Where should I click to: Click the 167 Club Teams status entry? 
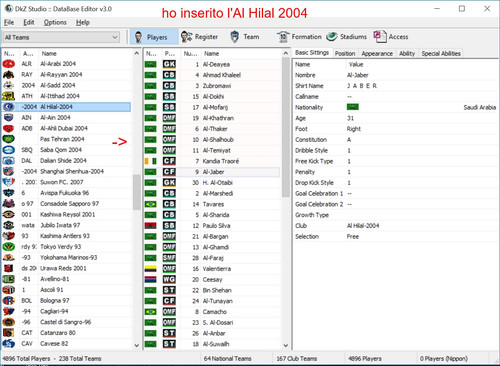(297, 359)
